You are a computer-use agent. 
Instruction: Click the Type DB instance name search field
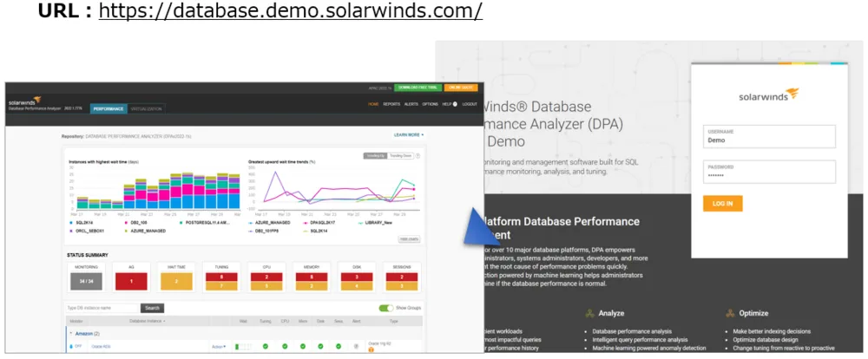pyautogui.click(x=102, y=308)
